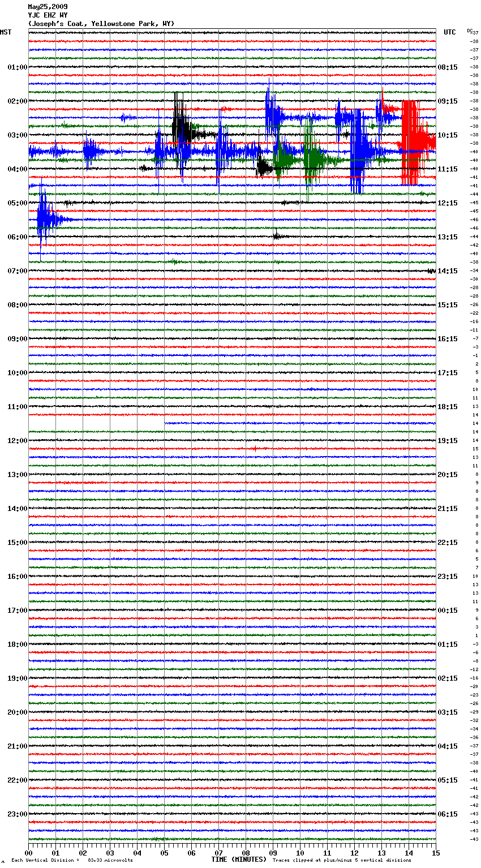
Task: Select the 03:00 MST hour label
Action: [18, 135]
